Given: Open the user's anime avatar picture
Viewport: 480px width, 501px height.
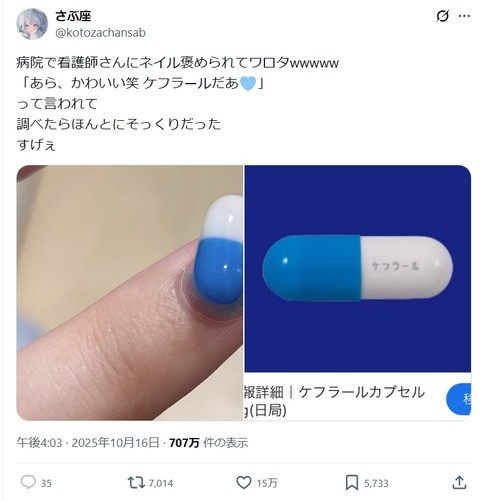Looking at the screenshot, I should tap(32, 24).
